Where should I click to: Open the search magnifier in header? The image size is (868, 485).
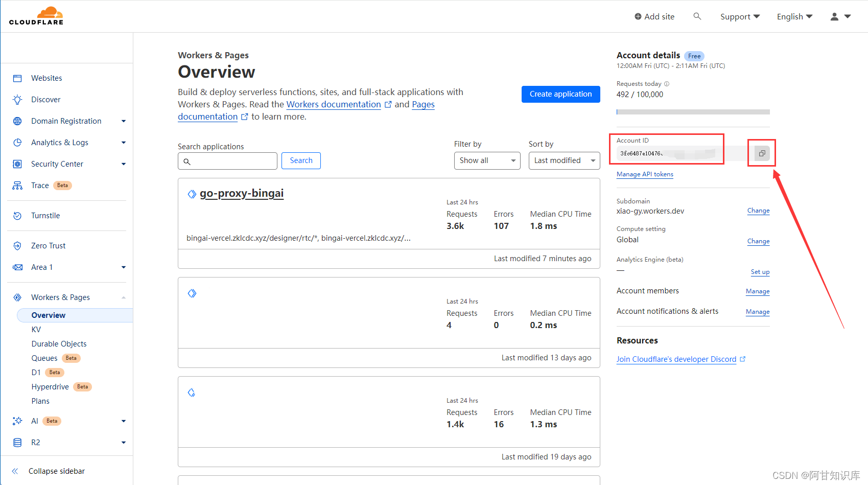pyautogui.click(x=697, y=16)
